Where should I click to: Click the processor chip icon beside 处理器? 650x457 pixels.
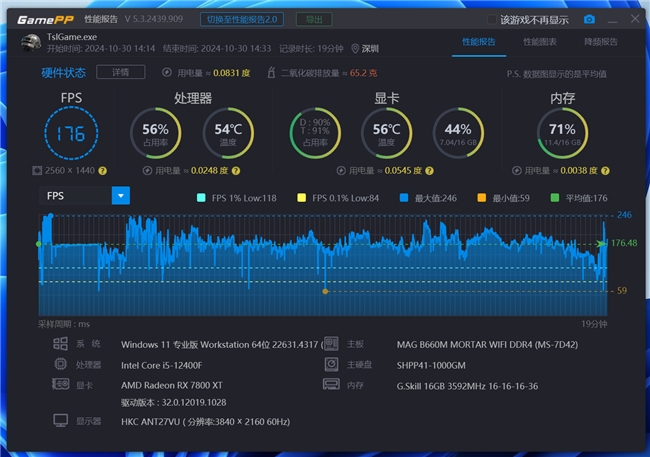point(61,364)
